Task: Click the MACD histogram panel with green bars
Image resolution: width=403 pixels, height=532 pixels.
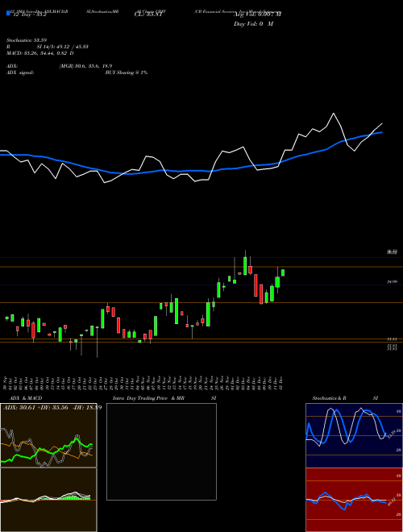Action: [48, 500]
